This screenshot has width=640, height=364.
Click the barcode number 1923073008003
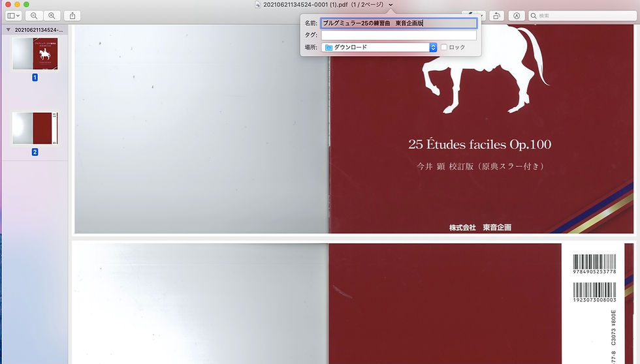[x=594, y=300]
